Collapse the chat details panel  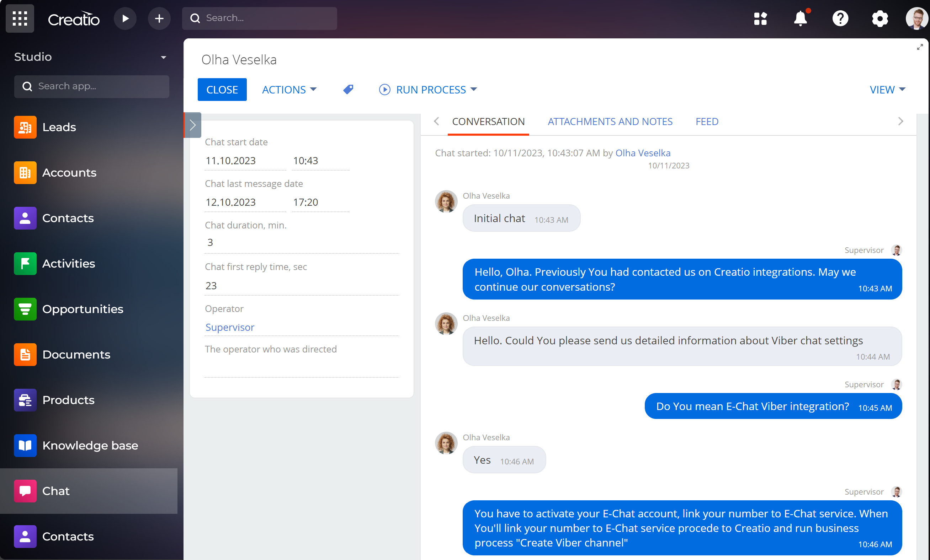pos(192,125)
